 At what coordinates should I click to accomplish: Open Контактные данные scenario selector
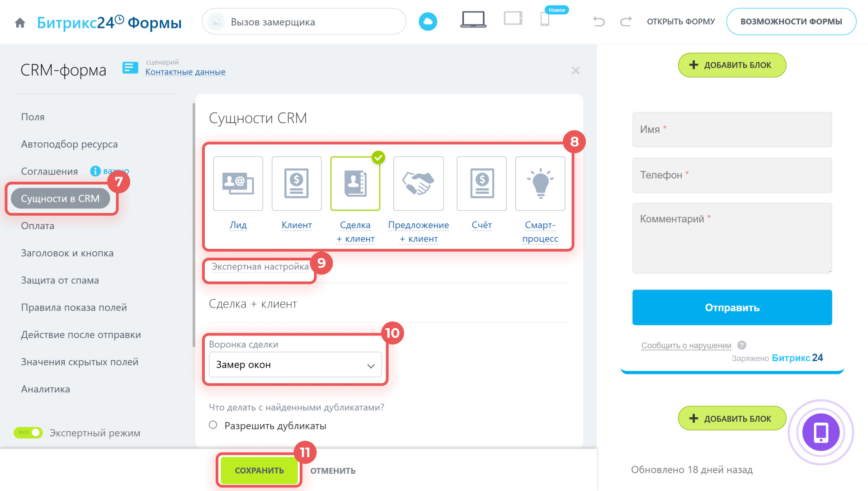pos(185,72)
